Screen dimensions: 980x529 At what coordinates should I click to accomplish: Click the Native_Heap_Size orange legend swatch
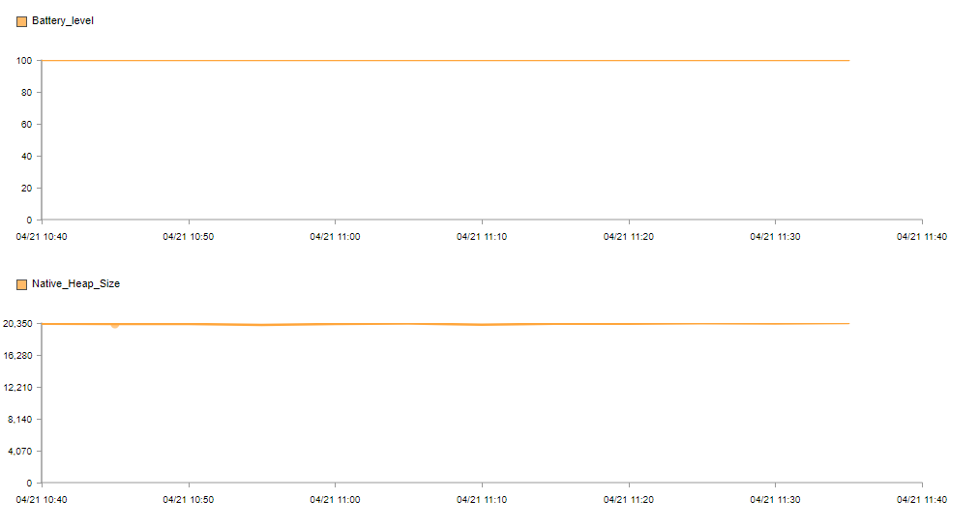22,284
